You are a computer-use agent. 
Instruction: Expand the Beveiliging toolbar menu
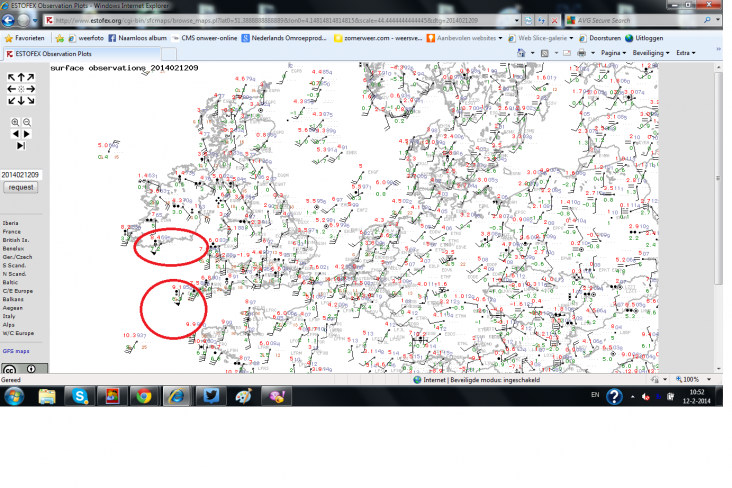tap(650, 52)
